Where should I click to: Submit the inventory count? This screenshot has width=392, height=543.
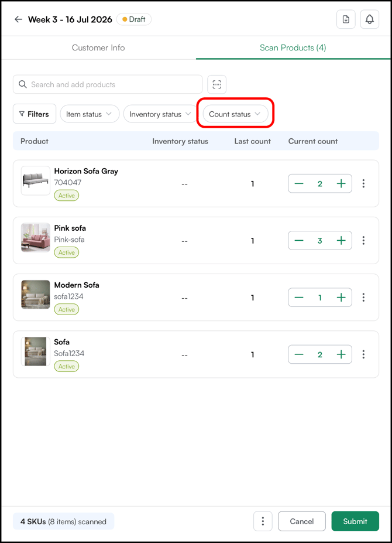pos(355,521)
